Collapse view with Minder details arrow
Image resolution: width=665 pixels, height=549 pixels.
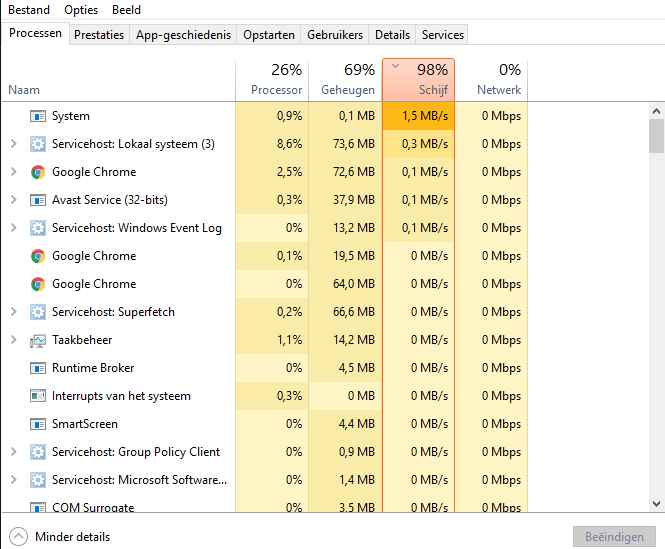[19, 537]
